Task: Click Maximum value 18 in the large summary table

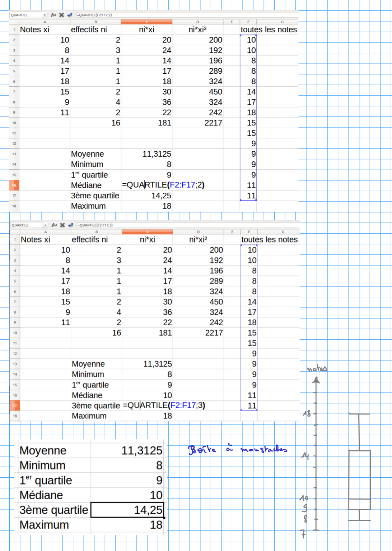Action: (156, 525)
